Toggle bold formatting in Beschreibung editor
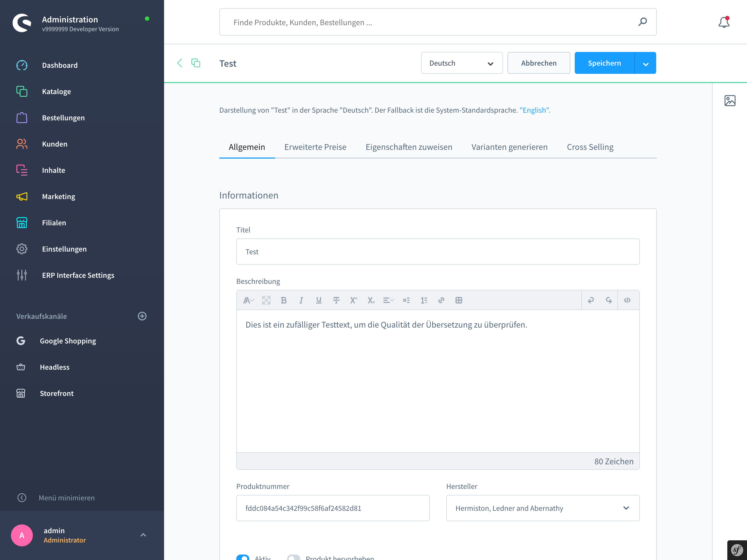This screenshot has height=560, width=747. tap(284, 300)
